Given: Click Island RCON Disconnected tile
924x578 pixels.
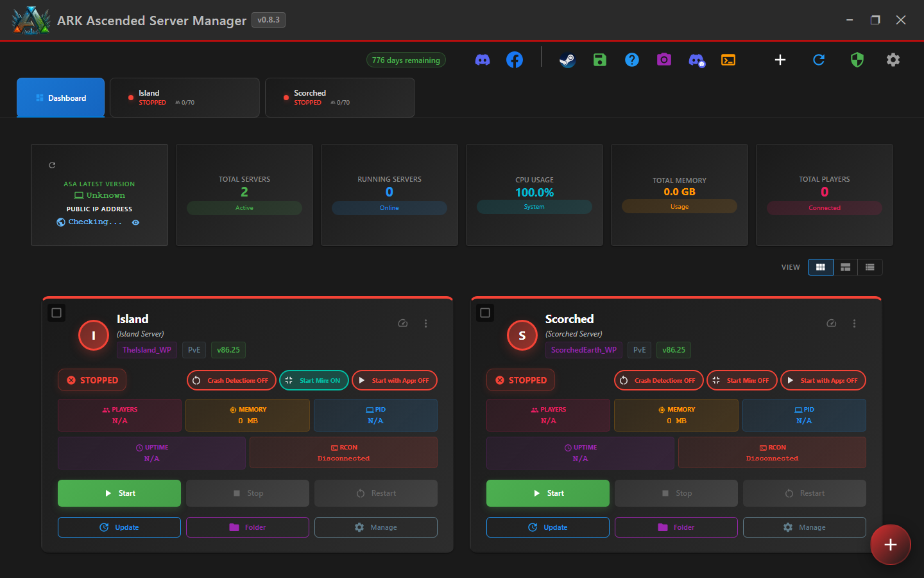Looking at the screenshot, I should [344, 453].
